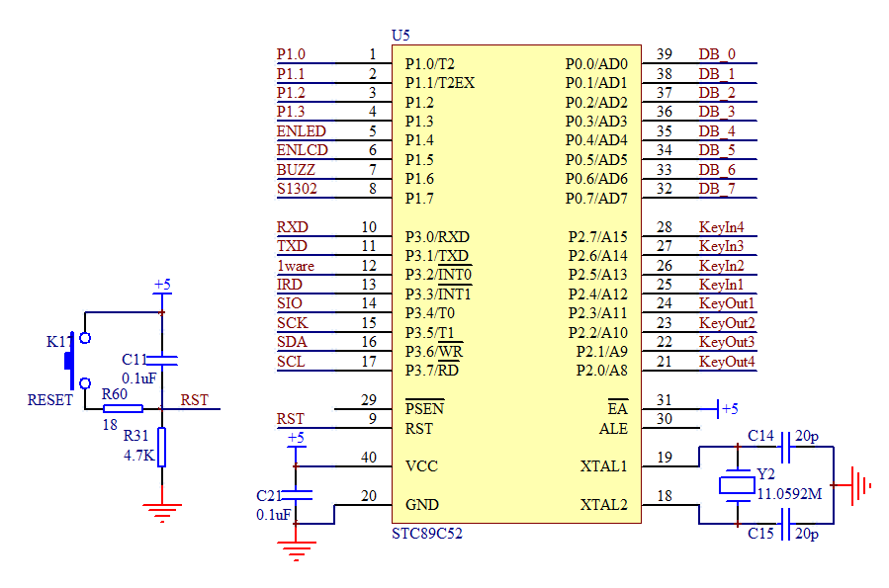Select the 11.0592M crystal value text
The height and width of the screenshot is (588, 889).
[x=789, y=493]
